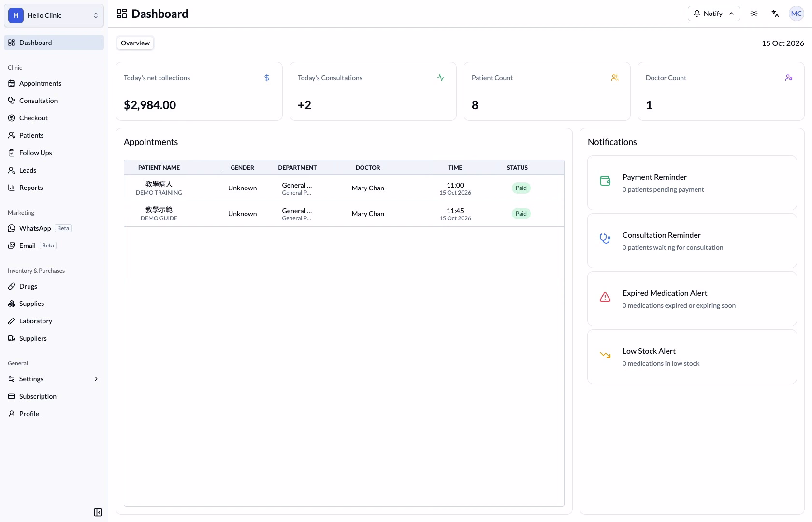The image size is (812, 522).
Task: Open Appointments in the sidebar
Action: coord(54,83)
